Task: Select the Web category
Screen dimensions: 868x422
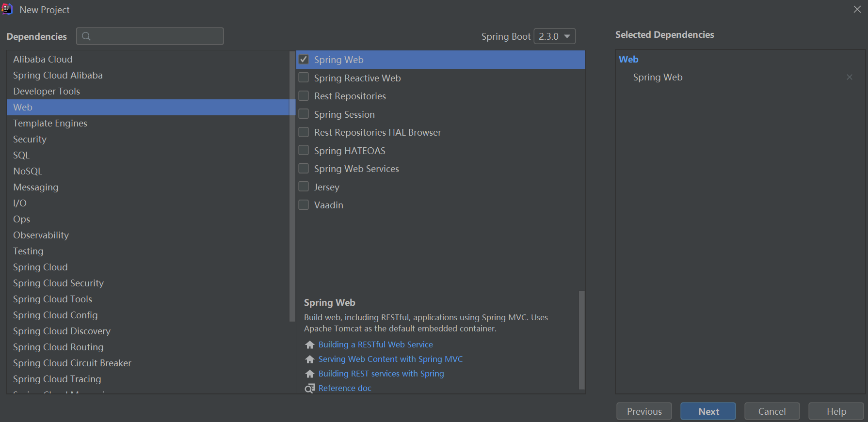Action: 148,107
